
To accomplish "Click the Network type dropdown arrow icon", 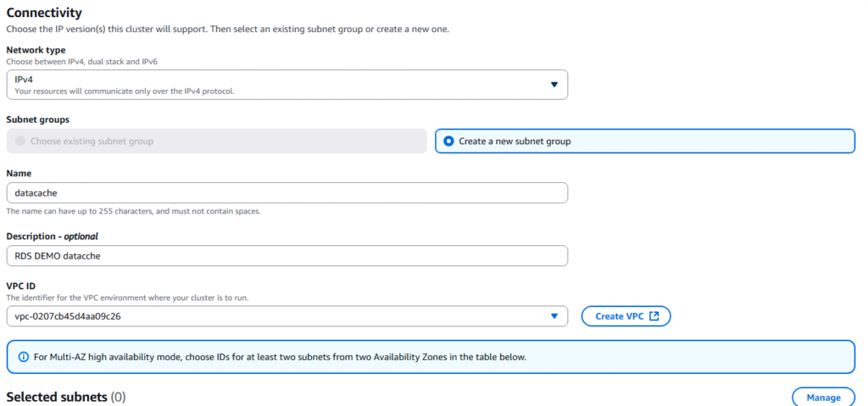I will click(554, 85).
